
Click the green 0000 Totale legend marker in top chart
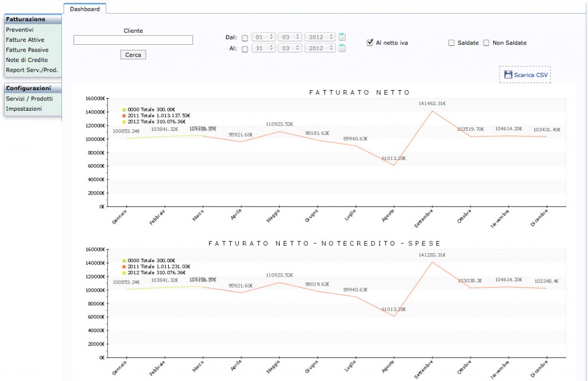tap(124, 109)
